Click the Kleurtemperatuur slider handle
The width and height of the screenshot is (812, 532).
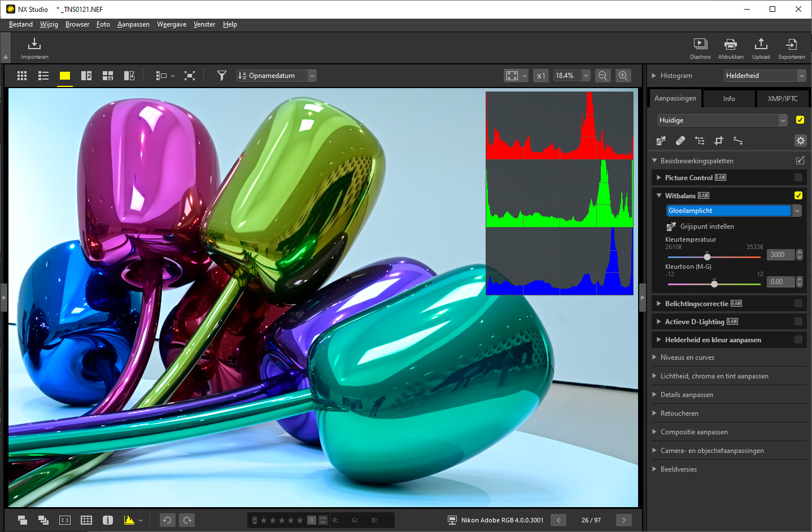coord(707,256)
